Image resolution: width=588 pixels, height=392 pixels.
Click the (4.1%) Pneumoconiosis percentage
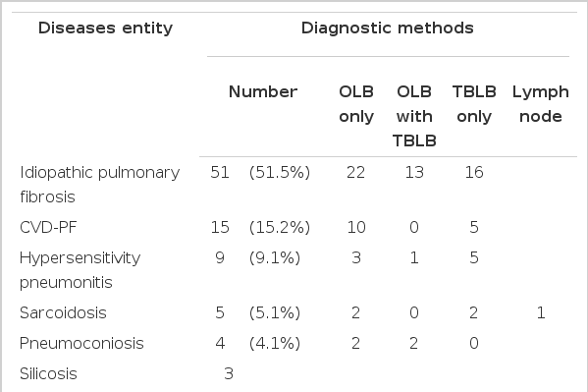[275, 343]
